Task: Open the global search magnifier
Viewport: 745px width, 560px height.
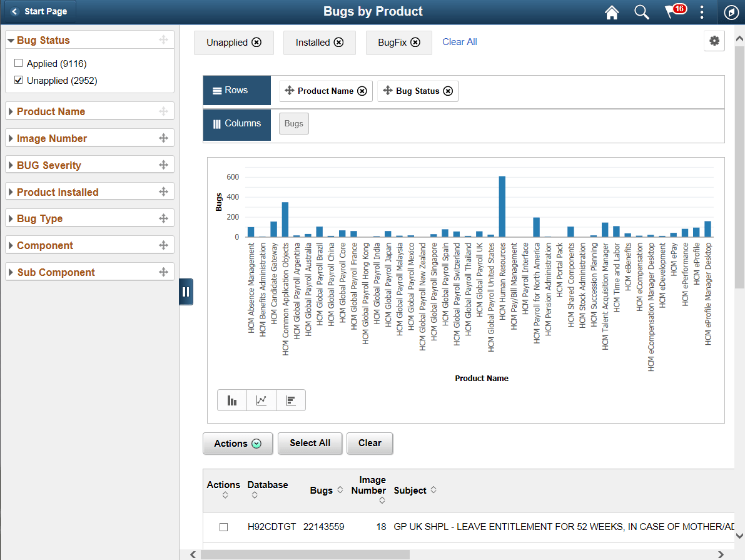Action: (641, 12)
